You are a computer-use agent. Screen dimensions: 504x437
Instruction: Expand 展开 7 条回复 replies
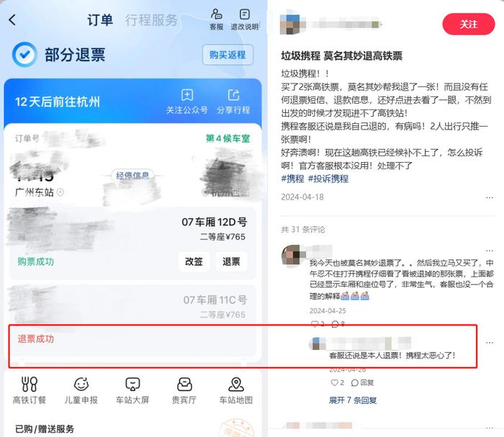(353, 400)
